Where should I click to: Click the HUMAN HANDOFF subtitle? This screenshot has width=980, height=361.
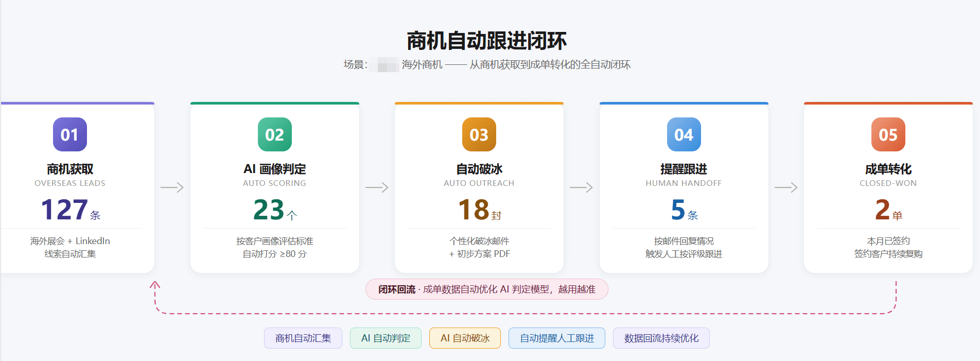pyautogui.click(x=684, y=183)
